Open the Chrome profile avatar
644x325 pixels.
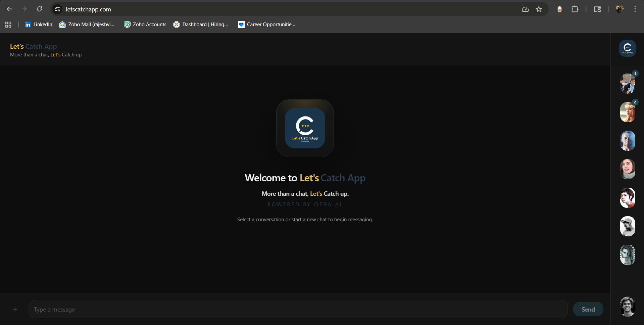click(620, 9)
